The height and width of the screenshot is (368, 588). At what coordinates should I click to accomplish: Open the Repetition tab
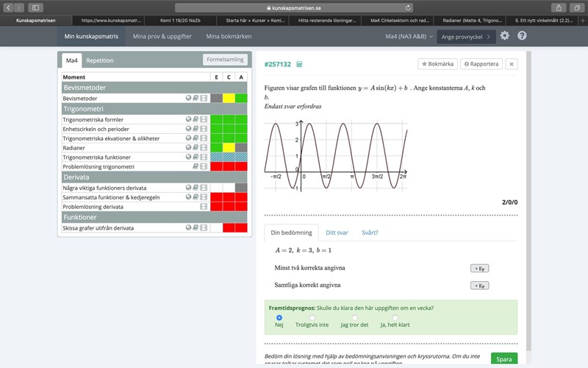(x=100, y=60)
